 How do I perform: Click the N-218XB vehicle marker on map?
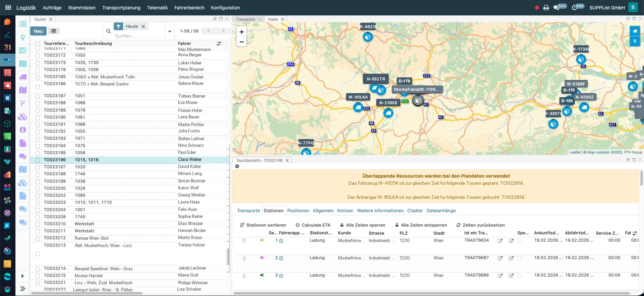tap(388, 113)
